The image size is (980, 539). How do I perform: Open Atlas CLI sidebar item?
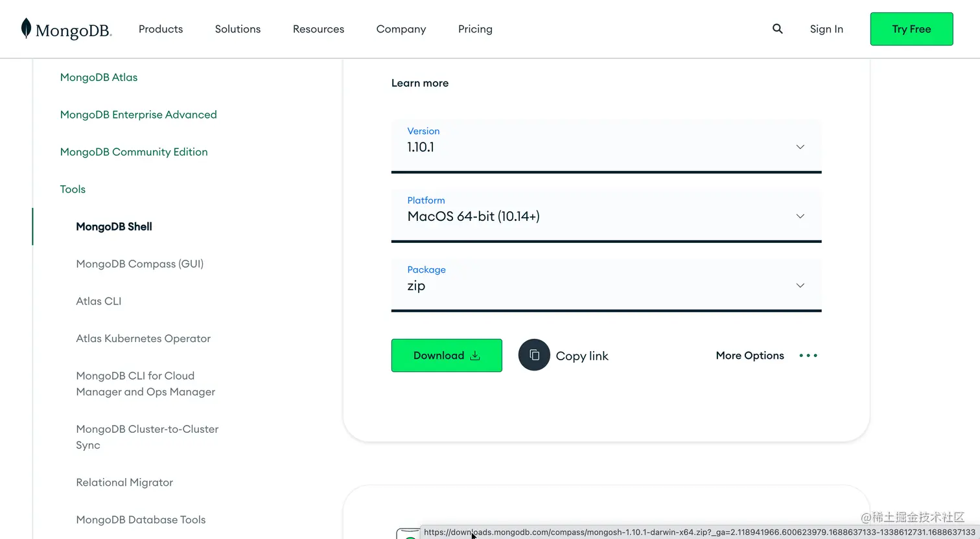click(99, 301)
